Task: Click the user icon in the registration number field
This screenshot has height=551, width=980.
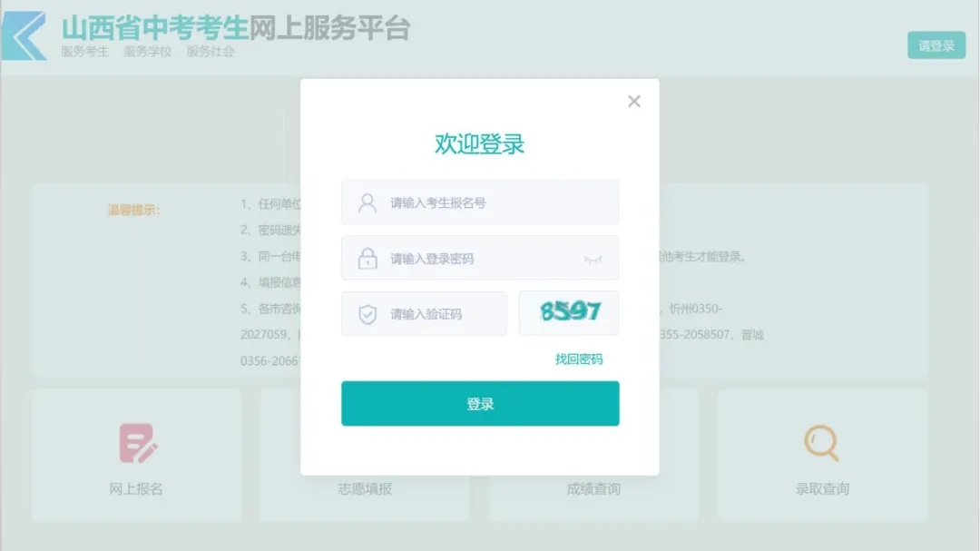Action: (367, 202)
